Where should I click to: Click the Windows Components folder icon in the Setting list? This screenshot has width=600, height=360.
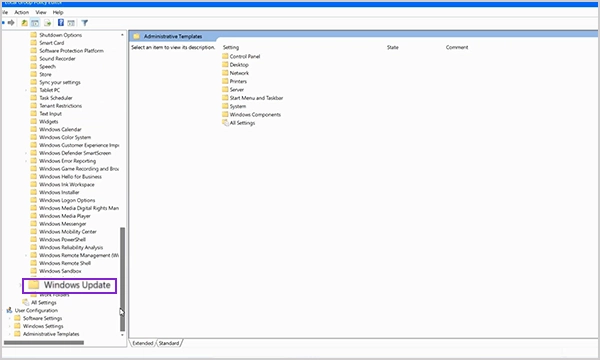(x=225, y=114)
